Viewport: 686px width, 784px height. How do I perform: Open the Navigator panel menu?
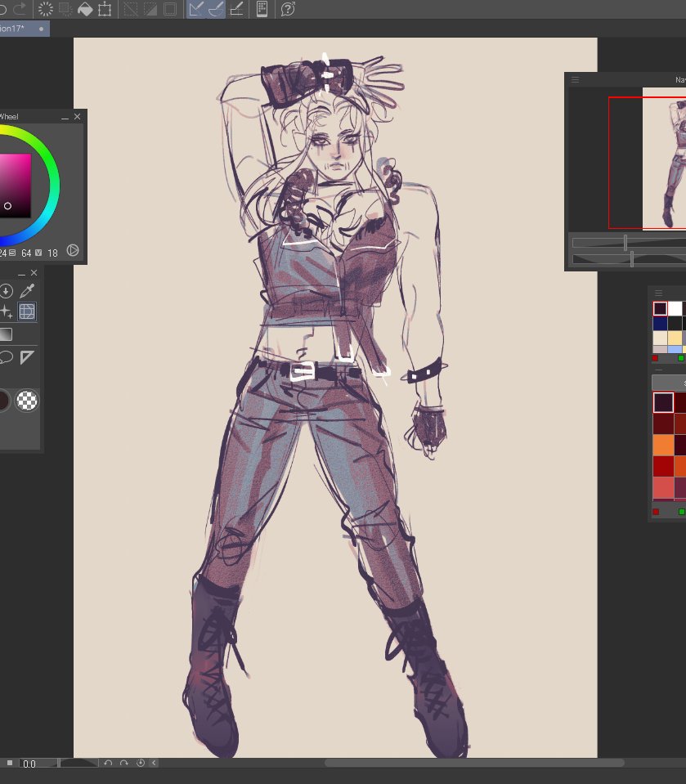[576, 79]
